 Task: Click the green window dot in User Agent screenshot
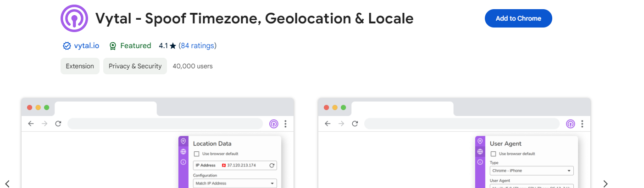click(344, 108)
